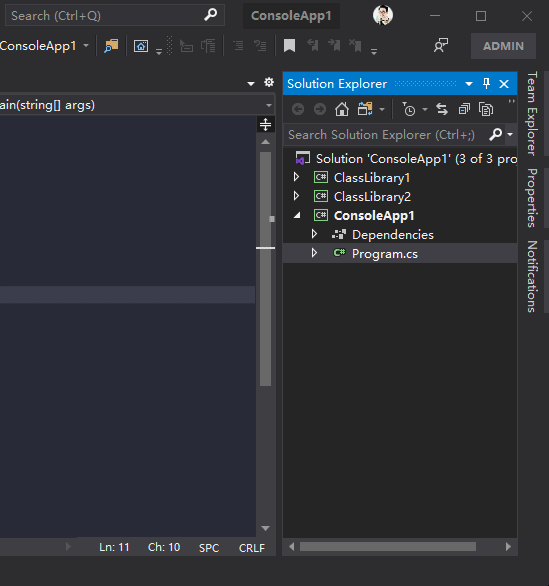Open the Team Explorer side tab

pyautogui.click(x=532, y=114)
